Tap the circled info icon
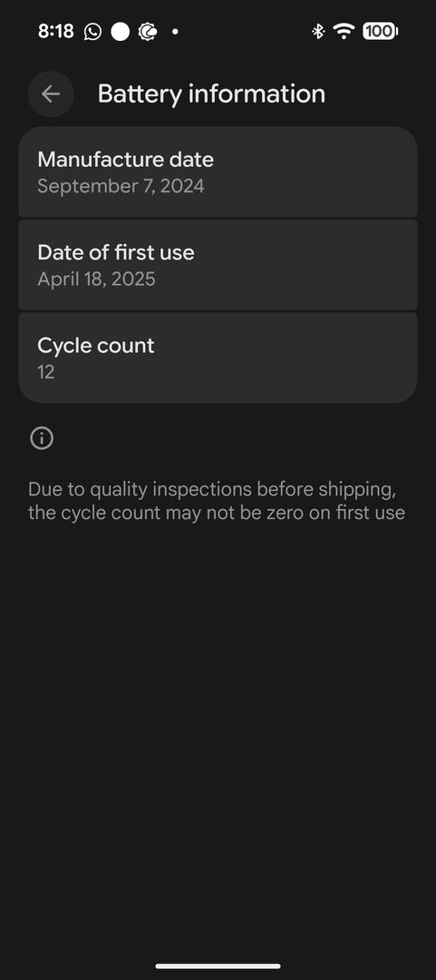Viewport: 436px width, 980px height. coord(42,438)
